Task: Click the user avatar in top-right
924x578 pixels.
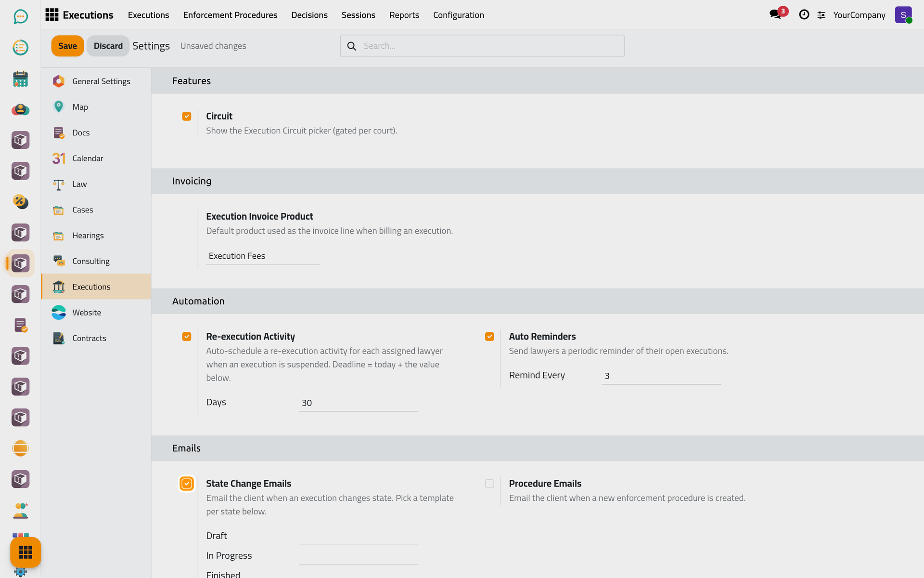Action: 903,15
